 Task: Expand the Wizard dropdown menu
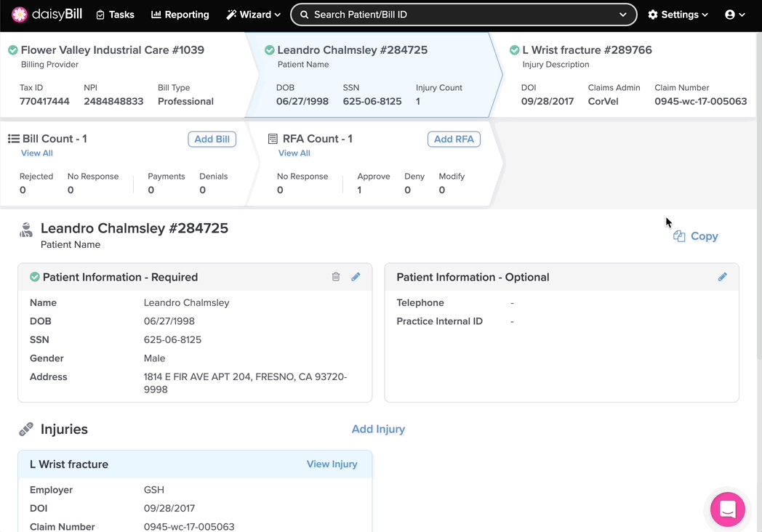[x=253, y=15]
